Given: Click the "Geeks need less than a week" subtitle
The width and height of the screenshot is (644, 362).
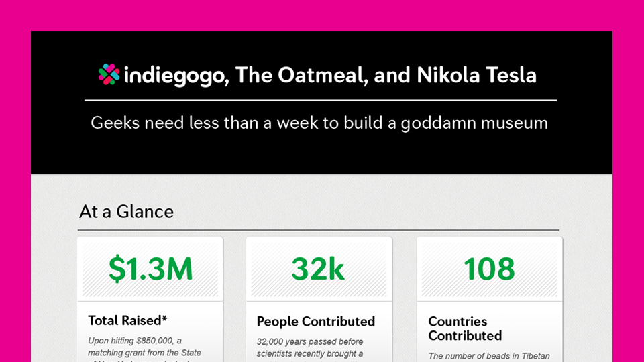Looking at the screenshot, I should pyautogui.click(x=319, y=123).
